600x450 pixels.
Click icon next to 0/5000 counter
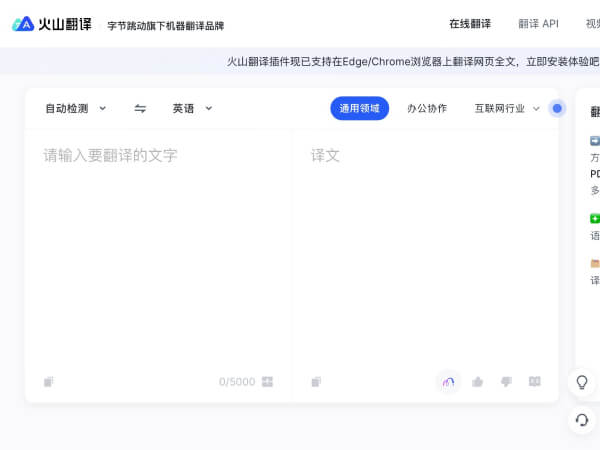point(267,381)
